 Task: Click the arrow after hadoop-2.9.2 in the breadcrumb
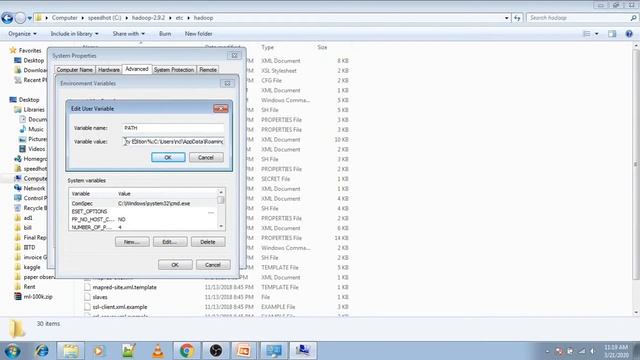170,18
